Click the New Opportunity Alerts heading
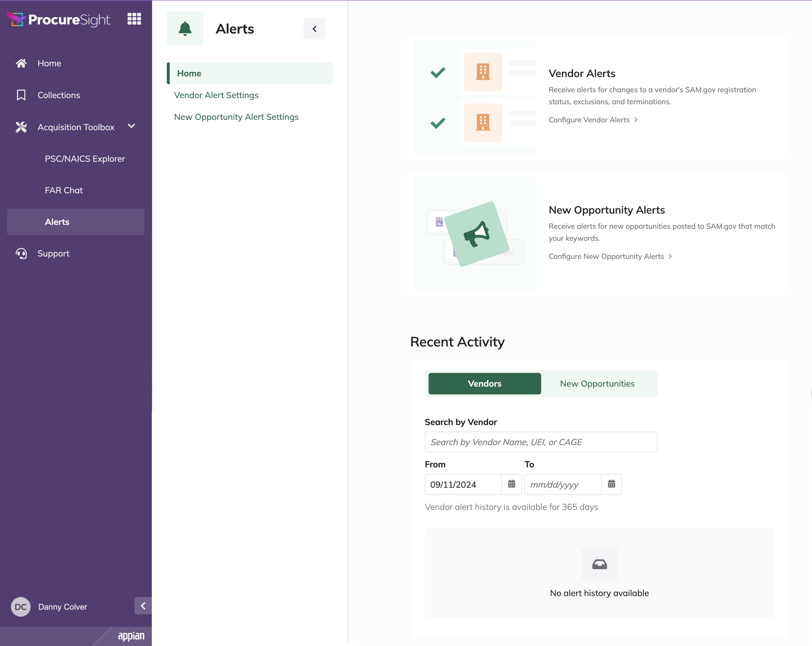Screen dimensions: 812x646 607,210
